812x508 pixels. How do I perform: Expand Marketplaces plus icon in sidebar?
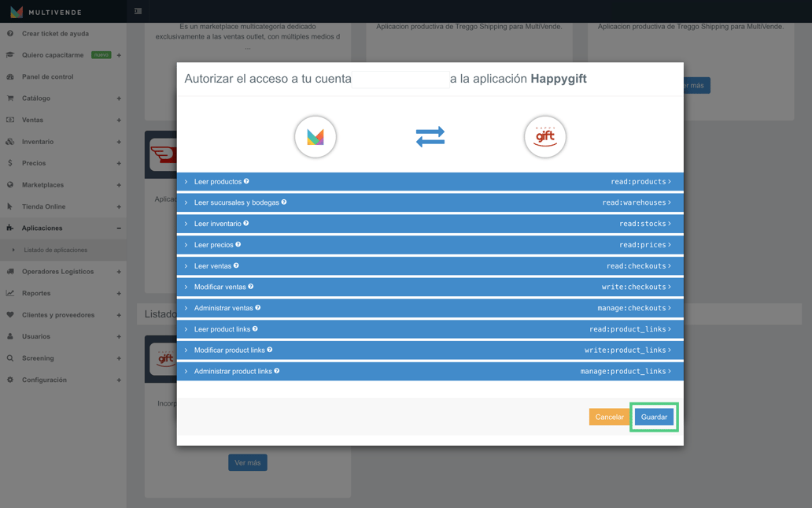coord(119,185)
